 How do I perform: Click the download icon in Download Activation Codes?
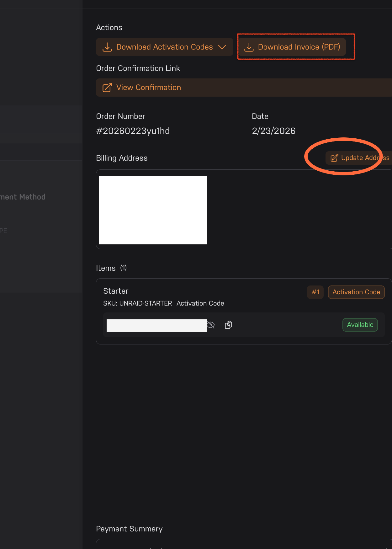click(x=107, y=47)
